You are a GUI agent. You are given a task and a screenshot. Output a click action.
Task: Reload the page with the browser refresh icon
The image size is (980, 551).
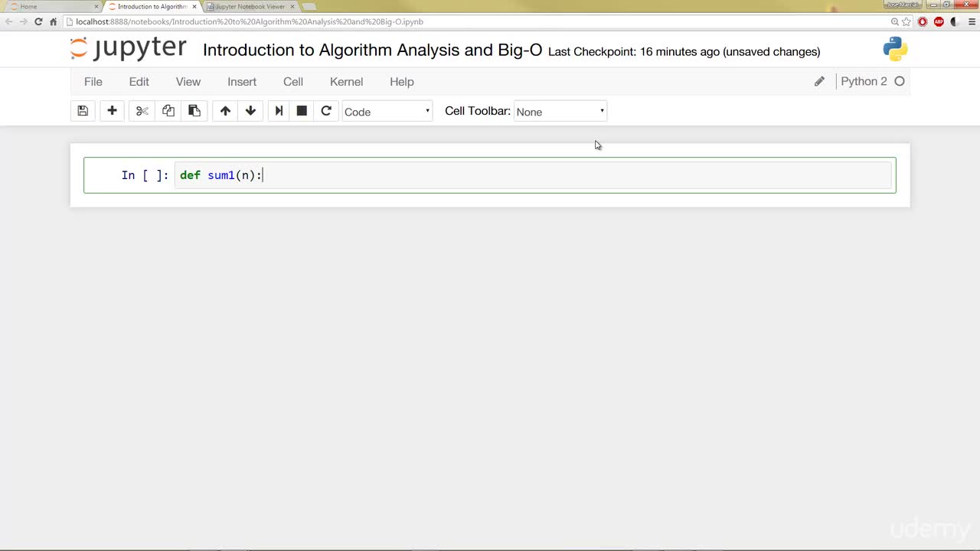click(38, 21)
